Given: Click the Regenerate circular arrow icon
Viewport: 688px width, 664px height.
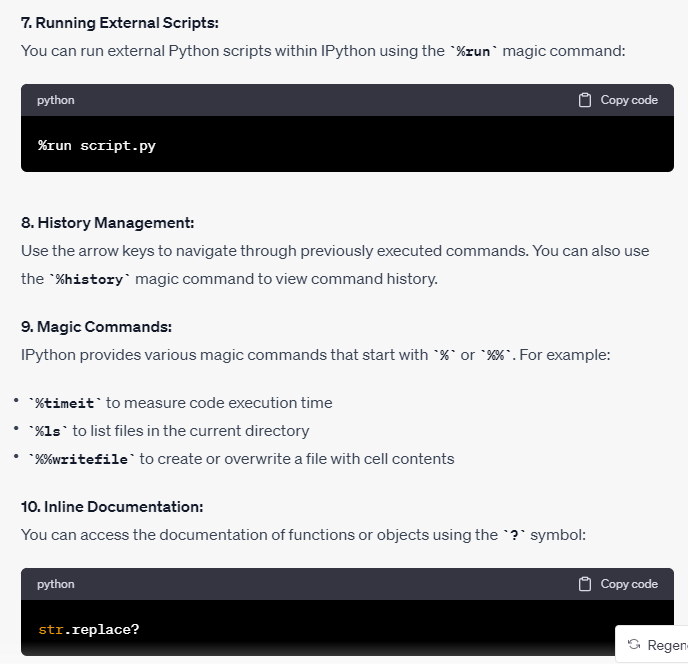Looking at the screenshot, I should [x=633, y=644].
